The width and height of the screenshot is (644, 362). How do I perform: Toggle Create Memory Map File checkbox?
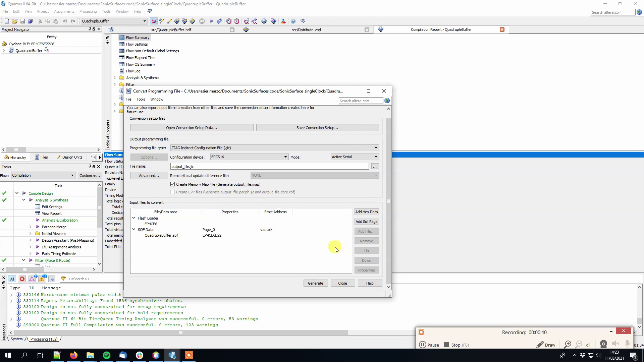[x=172, y=184]
